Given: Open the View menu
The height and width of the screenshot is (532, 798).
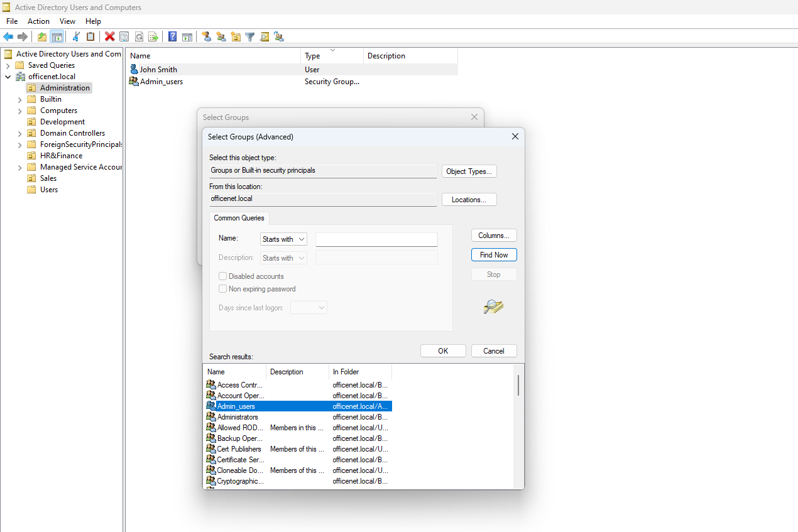Looking at the screenshot, I should (x=67, y=21).
